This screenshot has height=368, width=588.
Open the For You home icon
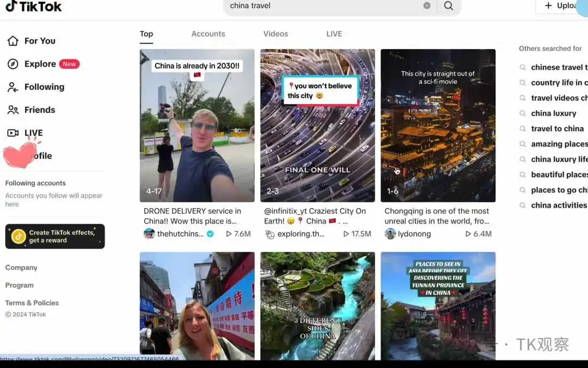[13, 41]
